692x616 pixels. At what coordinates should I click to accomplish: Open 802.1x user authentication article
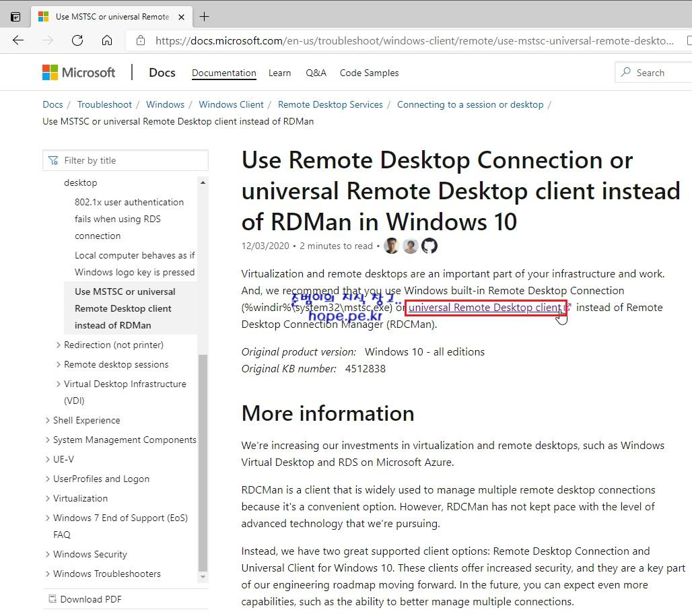pyautogui.click(x=130, y=219)
